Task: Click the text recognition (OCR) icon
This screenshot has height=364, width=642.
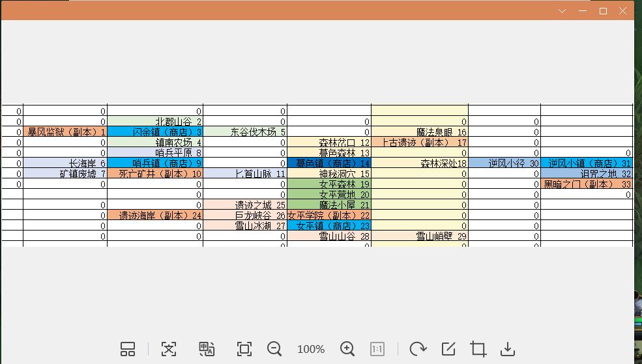Action: pos(169,349)
